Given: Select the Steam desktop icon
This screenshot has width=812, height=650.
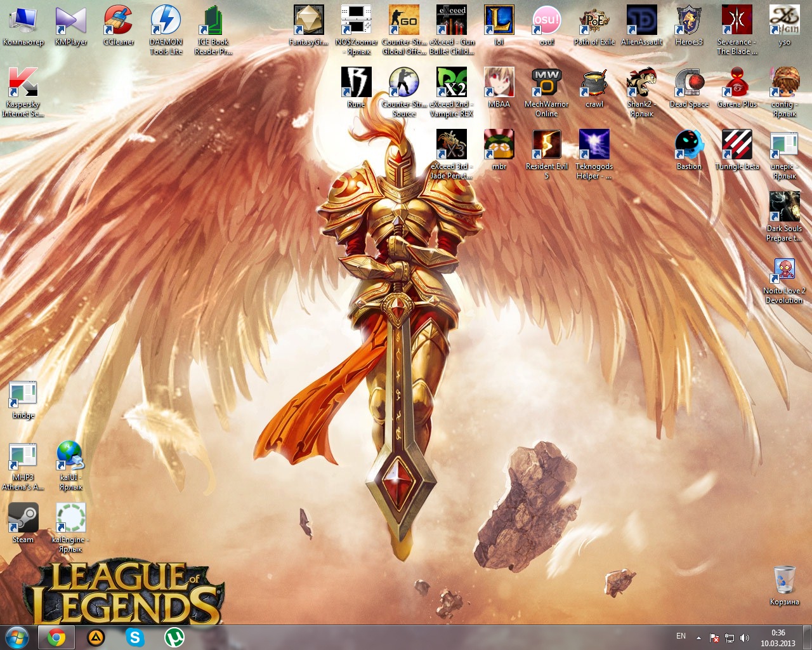Looking at the screenshot, I should click(x=23, y=523).
